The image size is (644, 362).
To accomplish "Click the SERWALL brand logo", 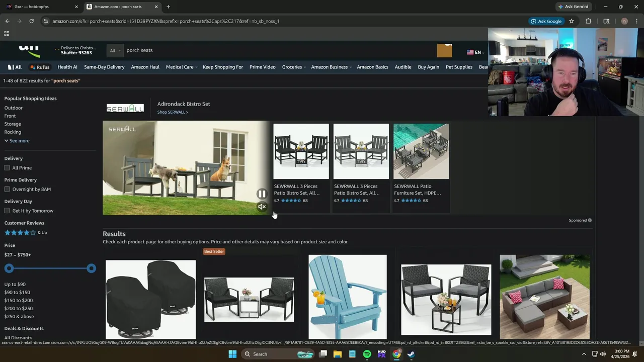I will coord(125,108).
